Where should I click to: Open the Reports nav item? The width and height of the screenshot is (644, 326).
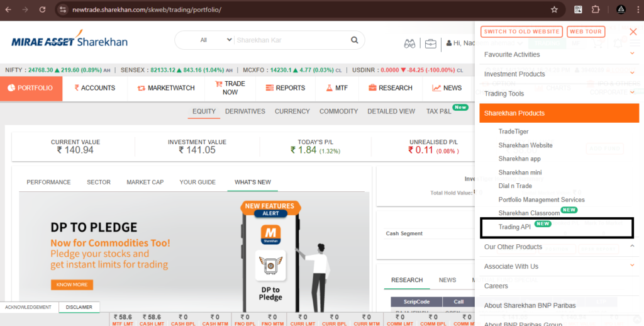[x=286, y=88]
